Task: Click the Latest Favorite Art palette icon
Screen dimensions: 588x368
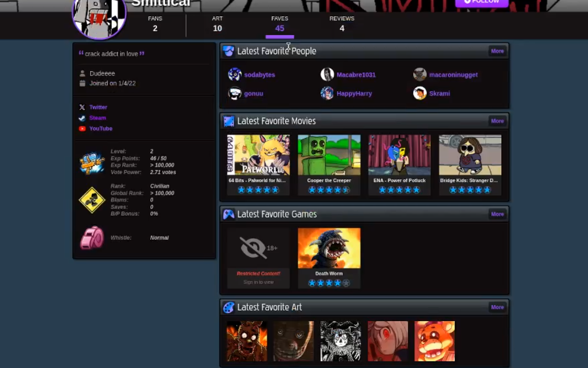Action: [229, 307]
